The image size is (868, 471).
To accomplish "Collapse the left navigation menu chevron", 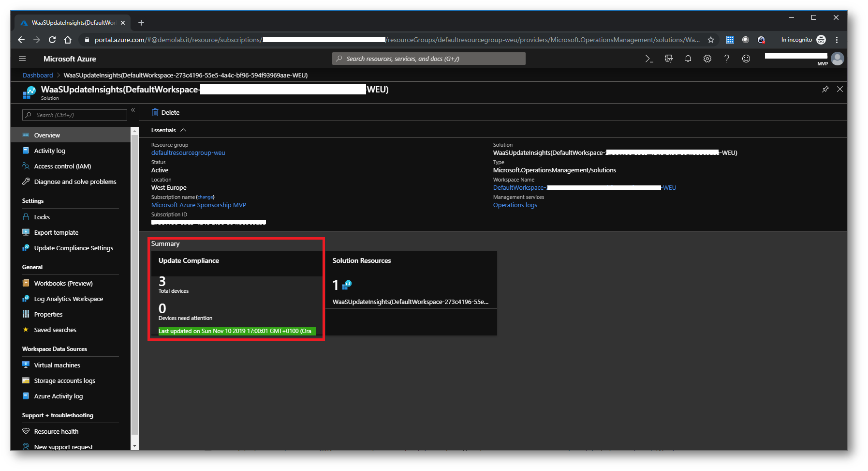I will 133,110.
